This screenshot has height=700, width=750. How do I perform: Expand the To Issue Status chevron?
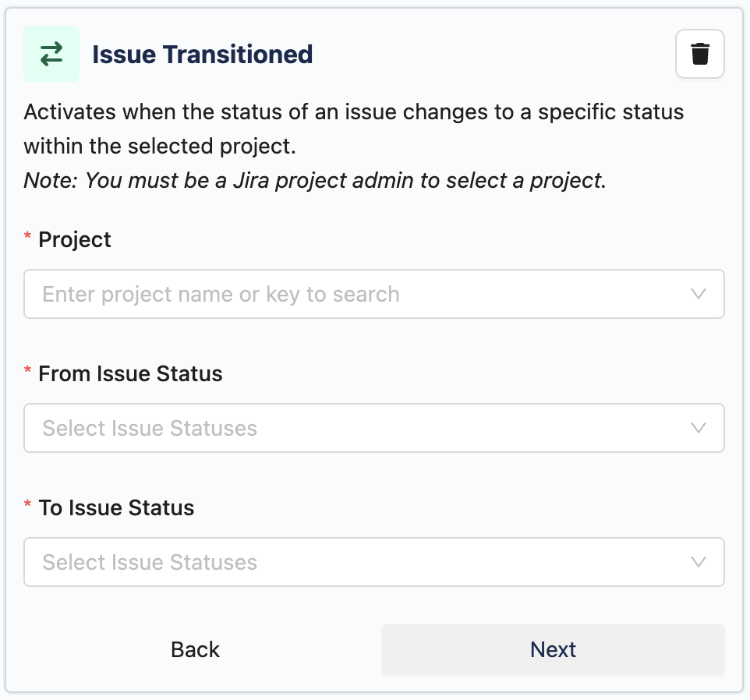click(699, 562)
